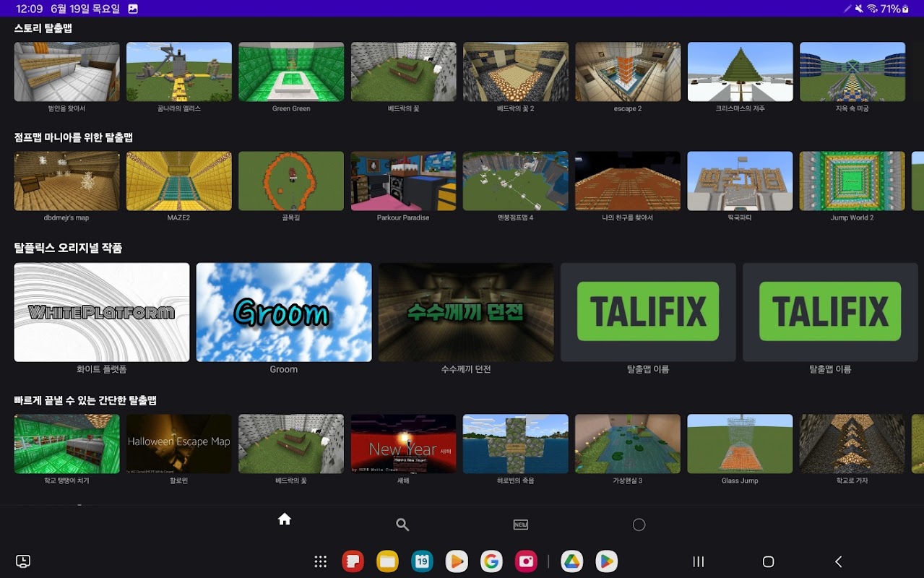Launch the orange play media app
Viewport: 924px width, 578px height.
pos(457,561)
